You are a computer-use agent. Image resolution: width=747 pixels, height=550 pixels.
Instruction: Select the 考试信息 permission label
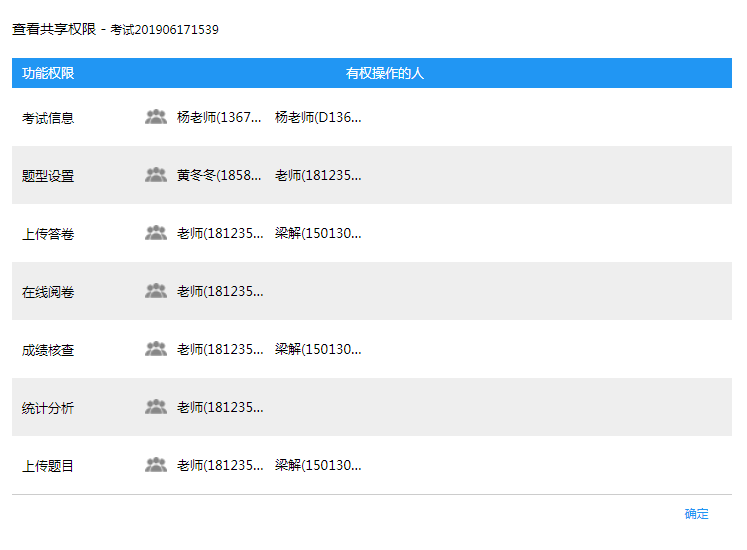(x=48, y=118)
